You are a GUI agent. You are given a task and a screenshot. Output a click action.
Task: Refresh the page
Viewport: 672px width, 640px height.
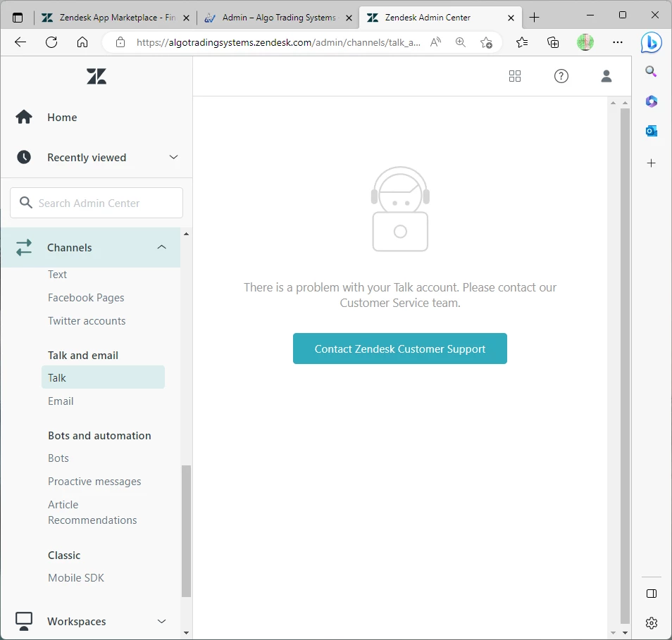[x=51, y=42]
